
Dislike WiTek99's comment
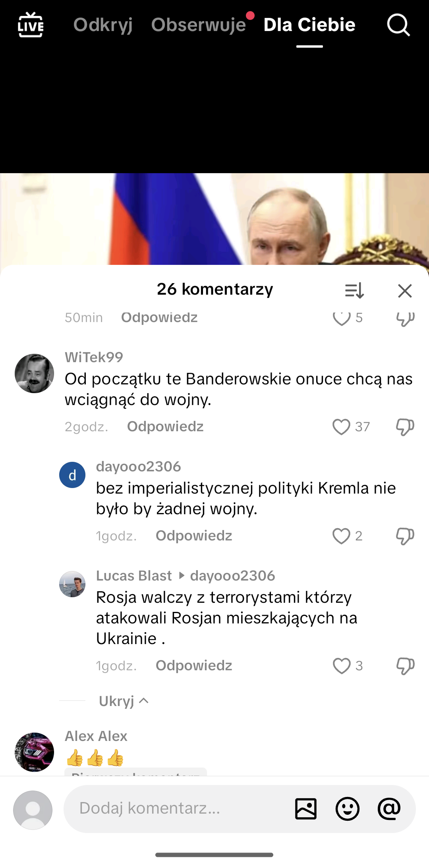(x=405, y=427)
